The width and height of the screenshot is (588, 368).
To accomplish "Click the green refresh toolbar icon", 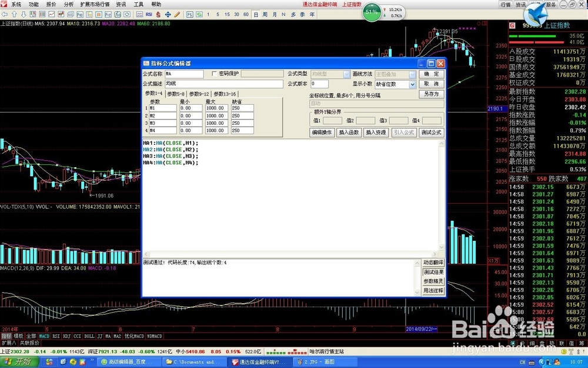I will click(x=199, y=14).
